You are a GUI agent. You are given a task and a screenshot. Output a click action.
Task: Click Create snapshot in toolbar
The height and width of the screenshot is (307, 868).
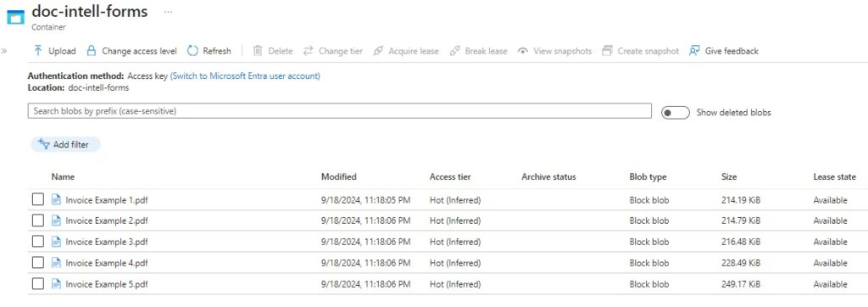[641, 51]
